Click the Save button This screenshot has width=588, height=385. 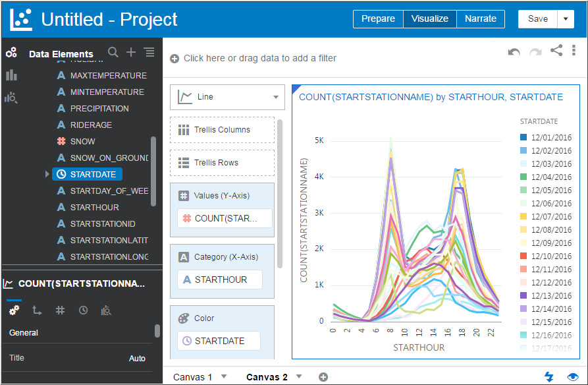tap(537, 19)
